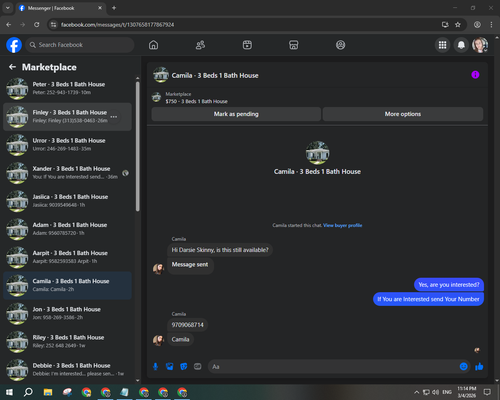The width and height of the screenshot is (500, 400).
Task: Open the $750 - 3 Beds 1 Bath House listing
Action: click(x=197, y=101)
